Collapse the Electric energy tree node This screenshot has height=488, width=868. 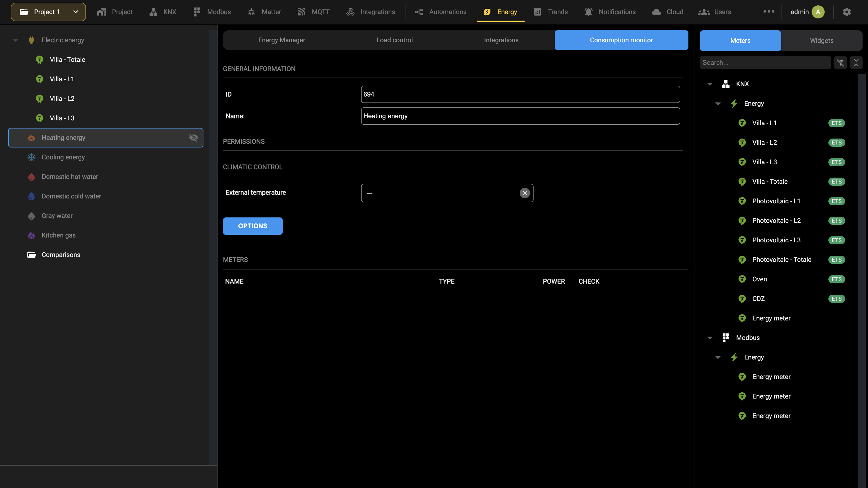[x=15, y=40]
